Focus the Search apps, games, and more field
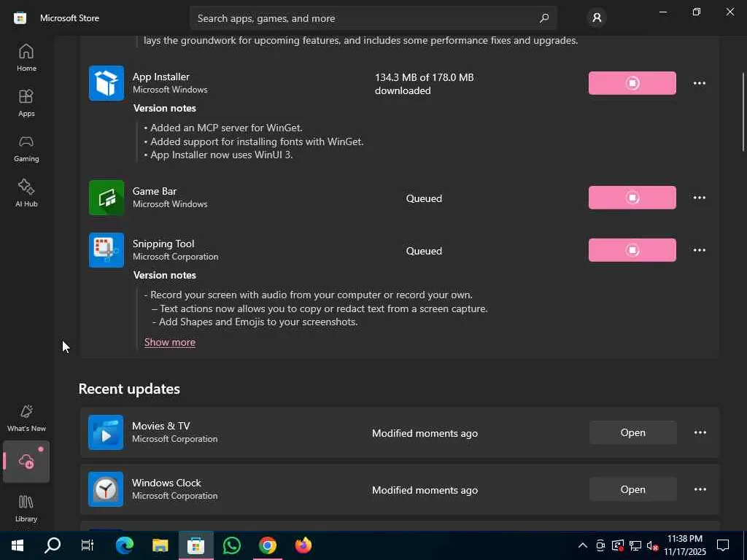This screenshot has height=560, width=747. point(373,18)
